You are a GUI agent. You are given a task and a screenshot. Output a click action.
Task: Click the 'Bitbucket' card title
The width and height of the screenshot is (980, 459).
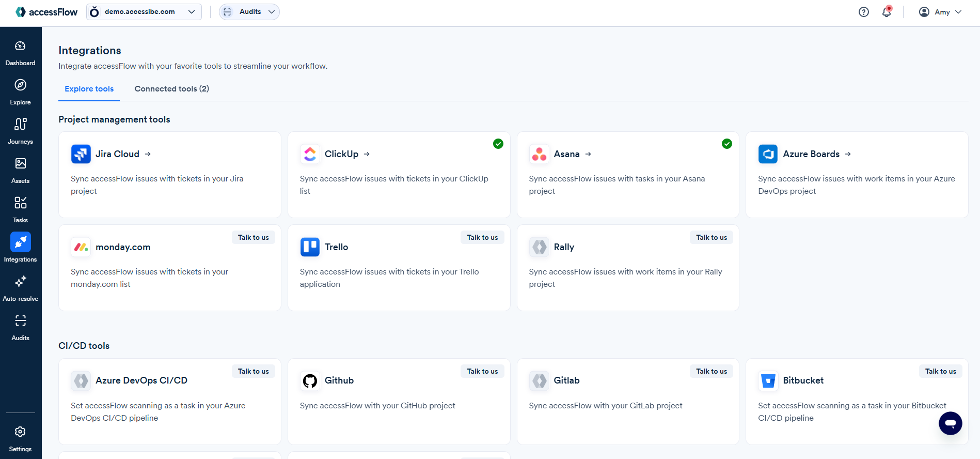[803, 380]
